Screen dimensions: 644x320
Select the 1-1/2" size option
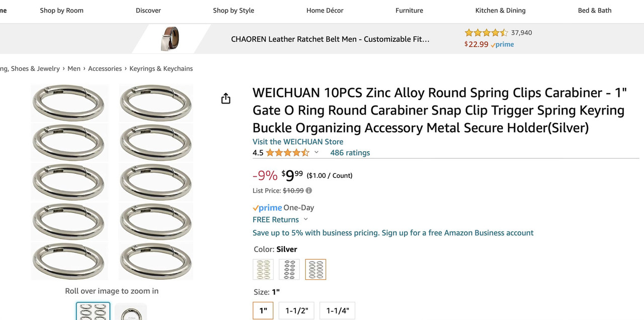pyautogui.click(x=296, y=310)
